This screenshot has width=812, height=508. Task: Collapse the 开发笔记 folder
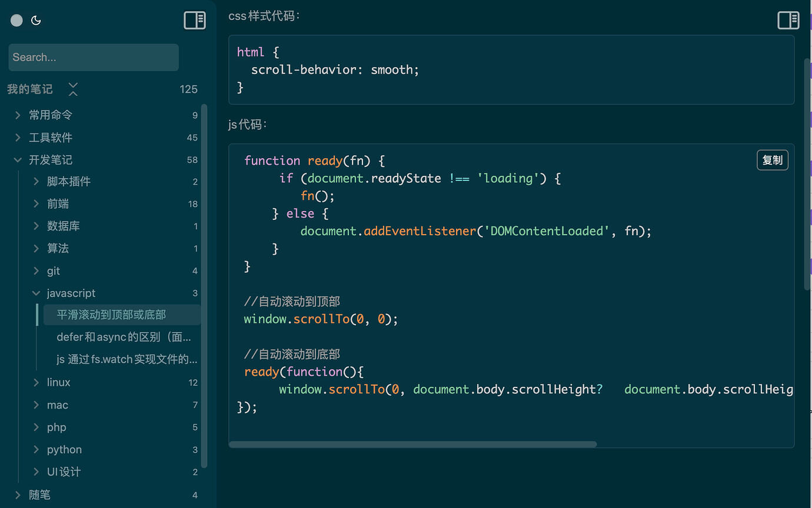point(18,160)
